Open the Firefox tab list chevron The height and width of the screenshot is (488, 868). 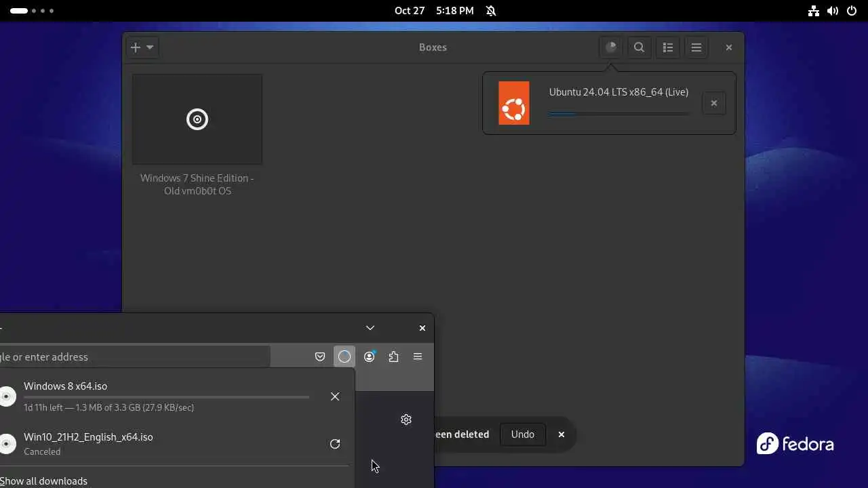370,328
